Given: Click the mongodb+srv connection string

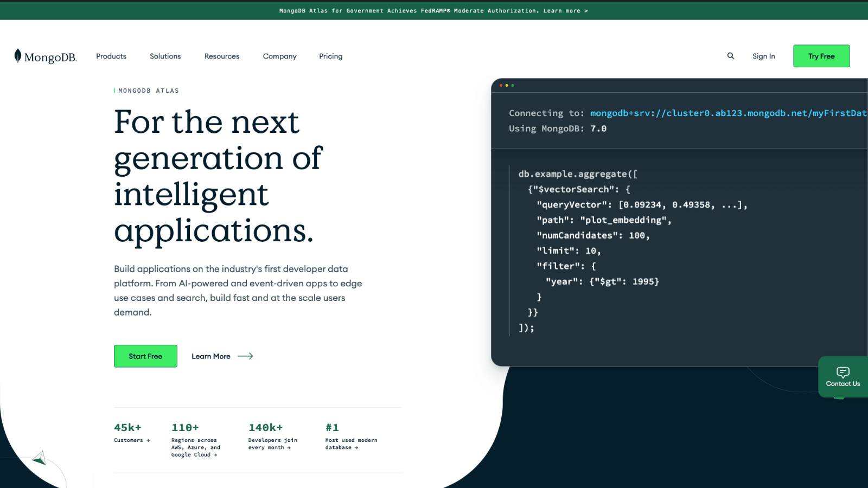Looking at the screenshot, I should click(x=729, y=113).
